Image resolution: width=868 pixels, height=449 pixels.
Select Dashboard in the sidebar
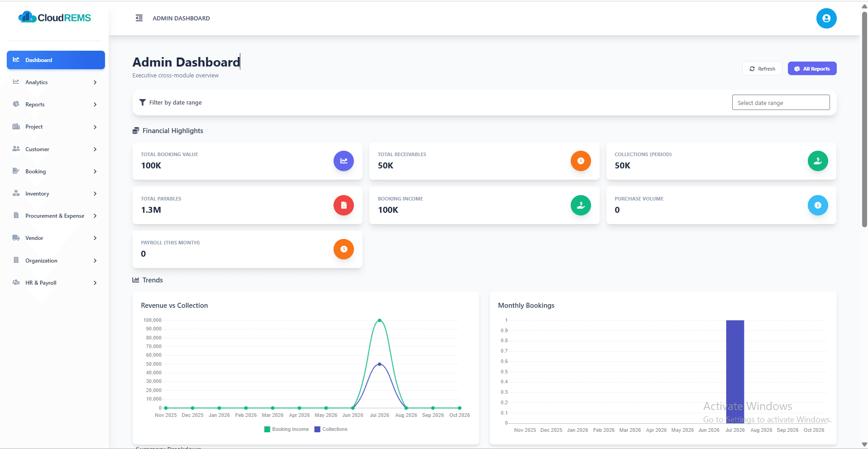[56, 60]
